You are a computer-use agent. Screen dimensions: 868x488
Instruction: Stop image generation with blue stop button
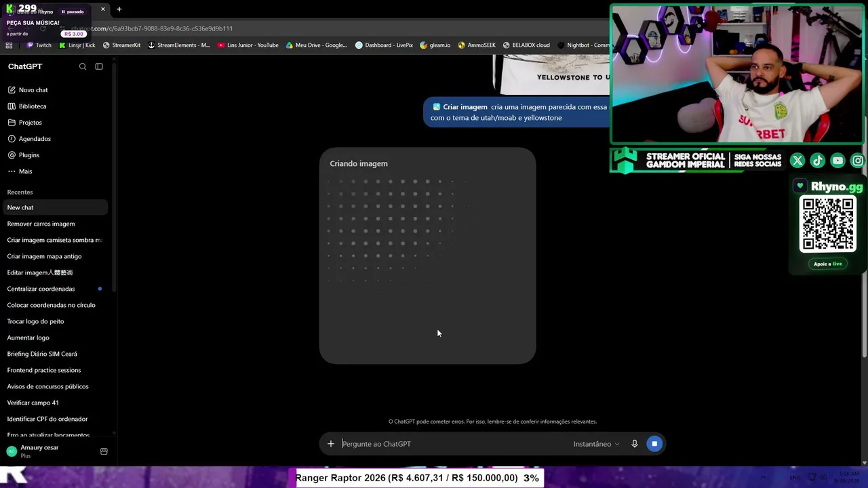(654, 444)
